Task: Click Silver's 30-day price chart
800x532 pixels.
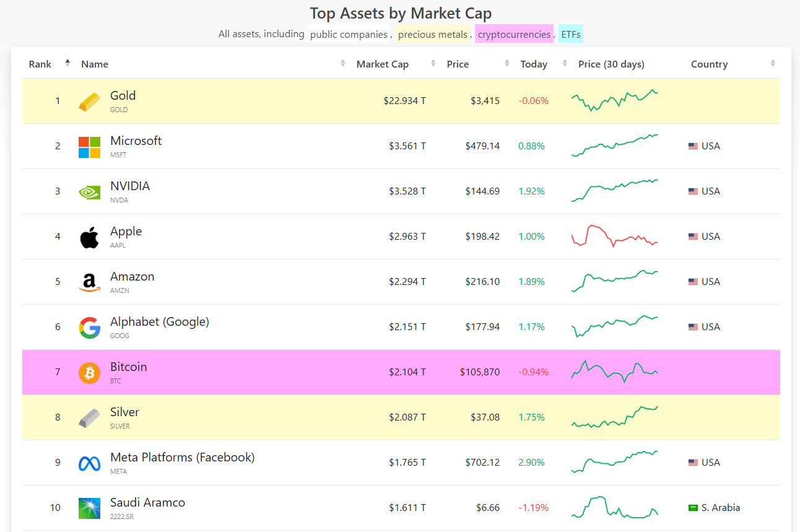Action: pyautogui.click(x=614, y=417)
